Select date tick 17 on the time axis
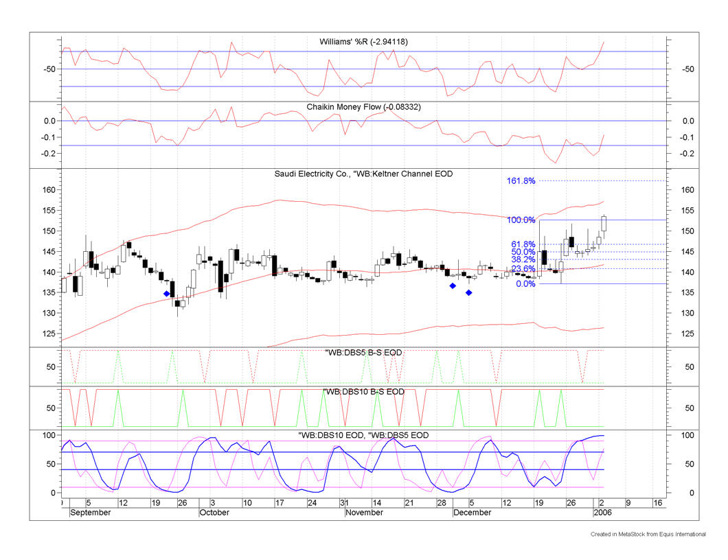Viewport: 728px width, 560px height. tap(280, 503)
